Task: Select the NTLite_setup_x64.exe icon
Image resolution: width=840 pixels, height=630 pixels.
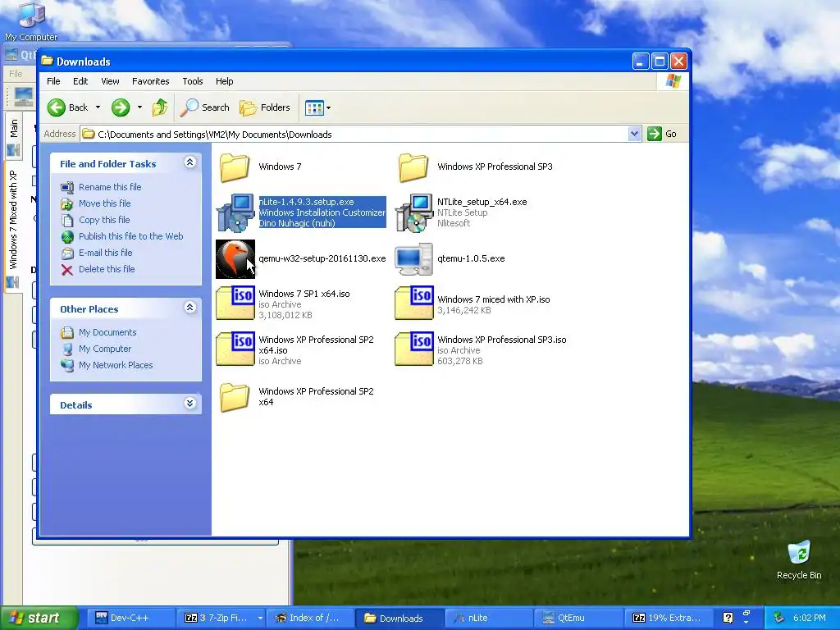Action: point(414,212)
